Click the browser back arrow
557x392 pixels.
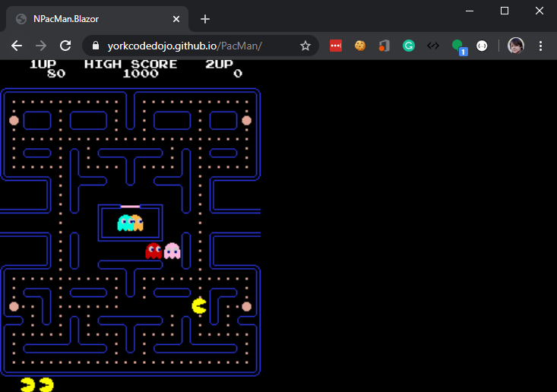17,46
